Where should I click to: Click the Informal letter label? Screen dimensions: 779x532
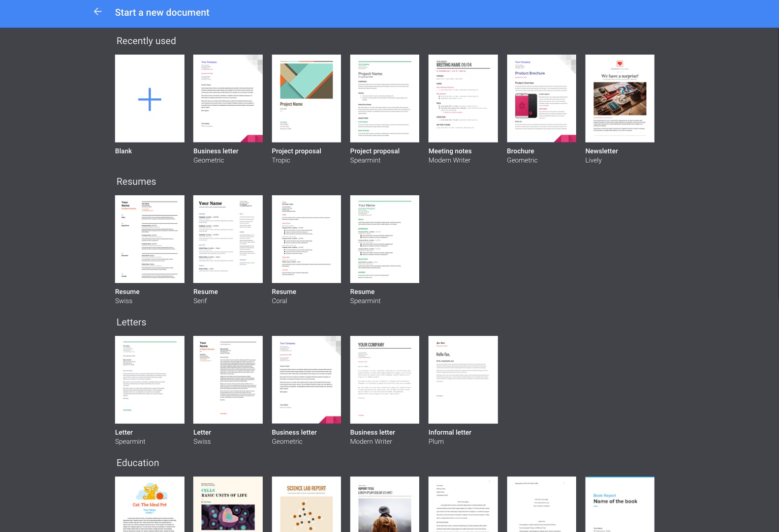(x=450, y=432)
